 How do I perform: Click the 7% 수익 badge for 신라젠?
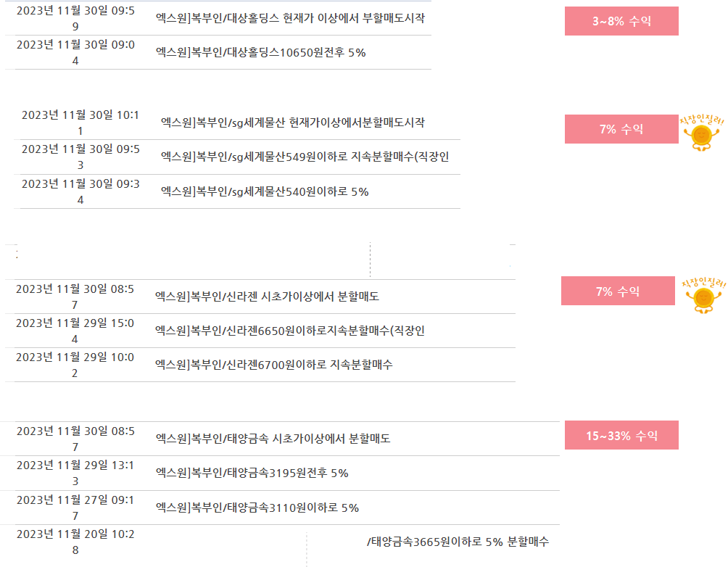(618, 291)
